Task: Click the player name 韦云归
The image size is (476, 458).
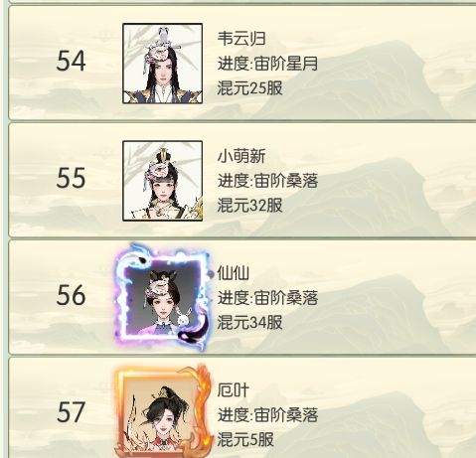Action: pyautogui.click(x=241, y=38)
